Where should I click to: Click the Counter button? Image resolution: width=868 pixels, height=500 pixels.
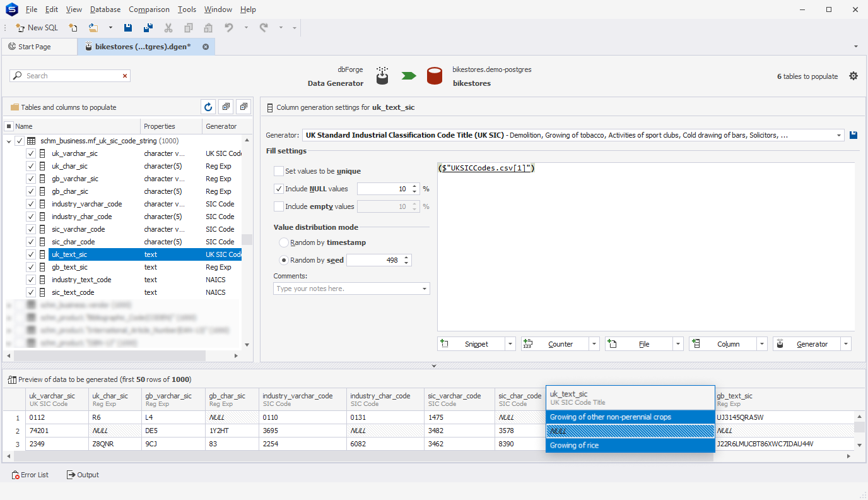click(x=555, y=344)
